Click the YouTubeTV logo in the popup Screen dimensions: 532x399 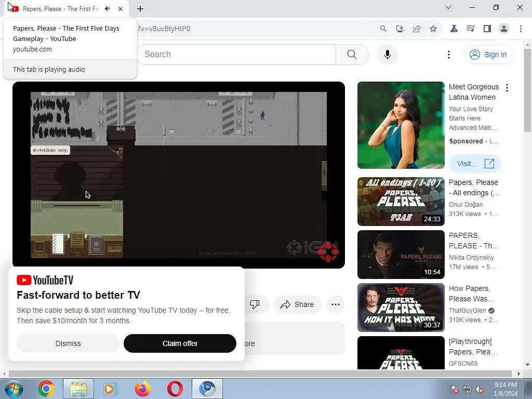tap(45, 280)
